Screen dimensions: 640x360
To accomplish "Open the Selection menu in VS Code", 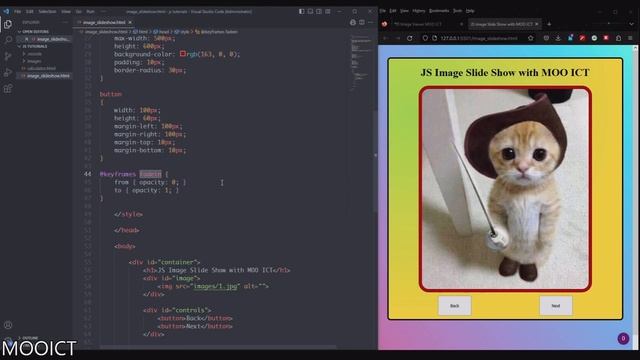I will click(47, 11).
